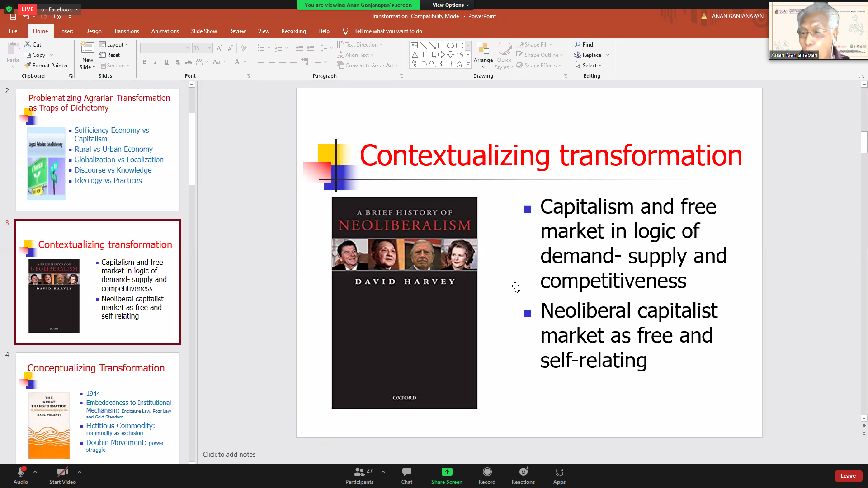Open the Slide Show tab

pos(203,31)
